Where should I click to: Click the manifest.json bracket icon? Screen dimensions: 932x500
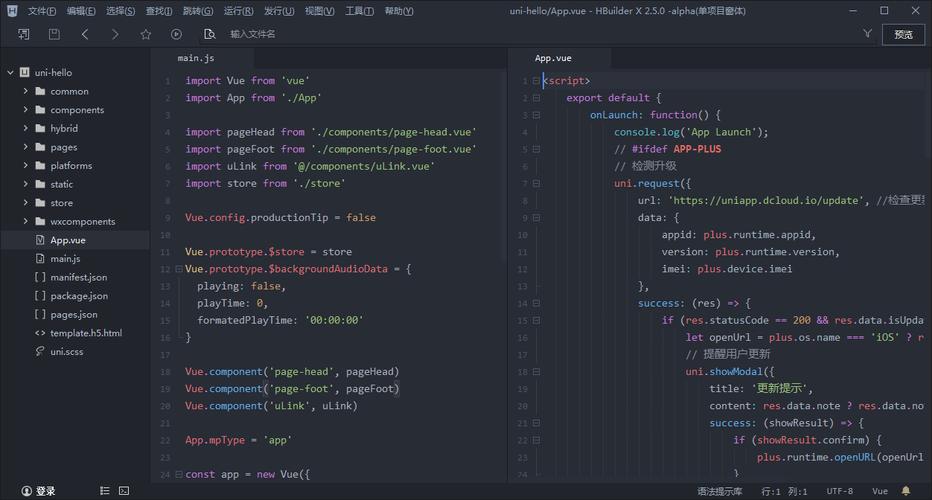click(x=40, y=277)
